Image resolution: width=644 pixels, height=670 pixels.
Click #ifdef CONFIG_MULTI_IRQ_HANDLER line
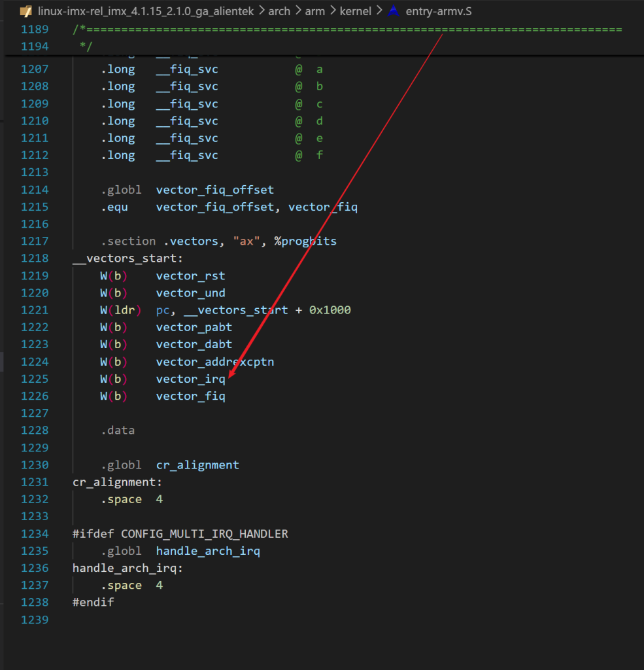[x=180, y=534]
